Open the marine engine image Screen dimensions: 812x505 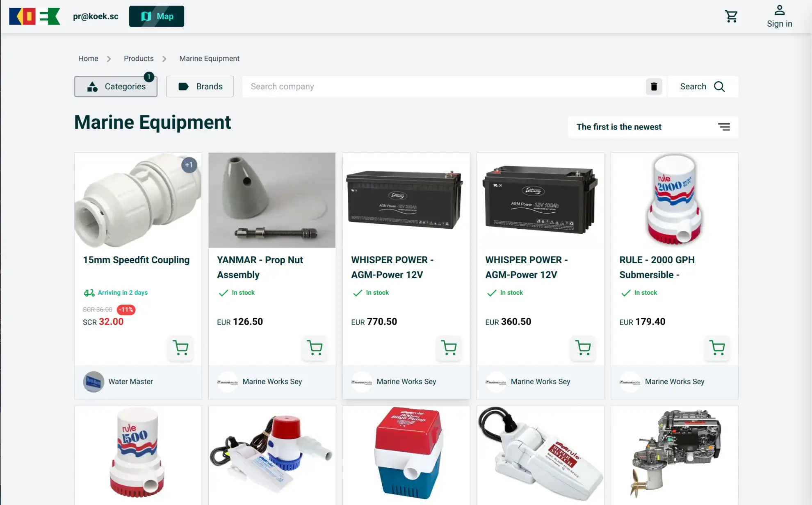[x=674, y=455]
